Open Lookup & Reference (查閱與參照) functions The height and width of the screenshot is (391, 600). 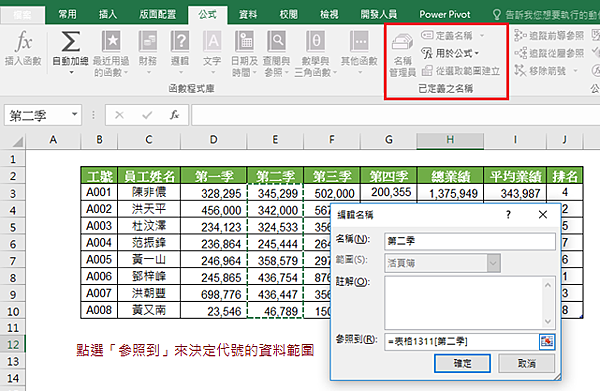point(276,53)
